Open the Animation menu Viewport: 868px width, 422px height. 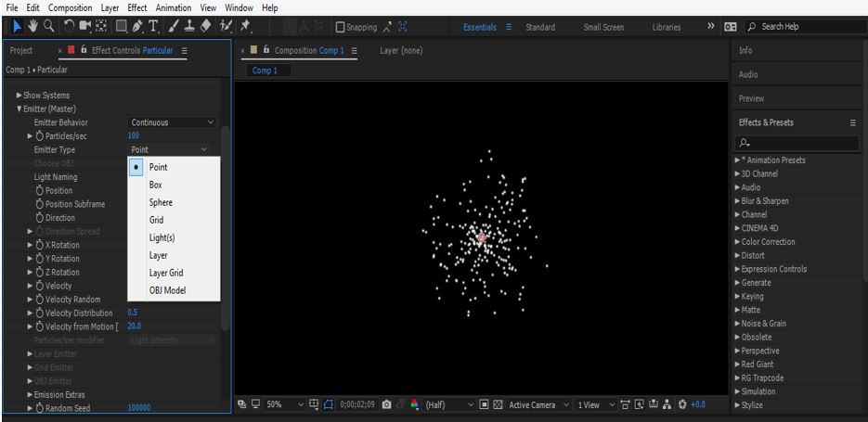(x=174, y=7)
